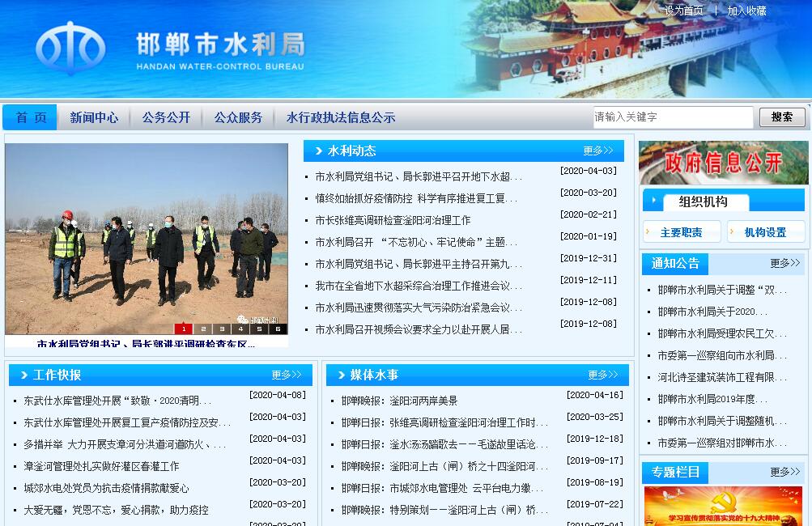Open 水行政执法信息公示 in the nav bar
Screen dimensions: 812x526
pyautogui.click(x=341, y=117)
